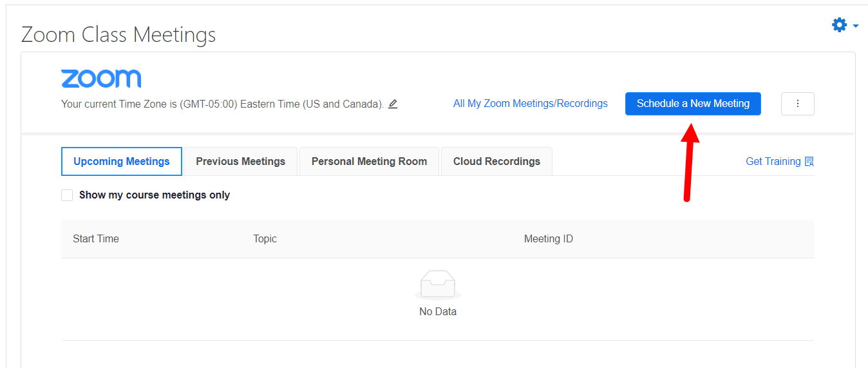The image size is (868, 368).
Task: Click the No Data label
Action: pos(438,312)
